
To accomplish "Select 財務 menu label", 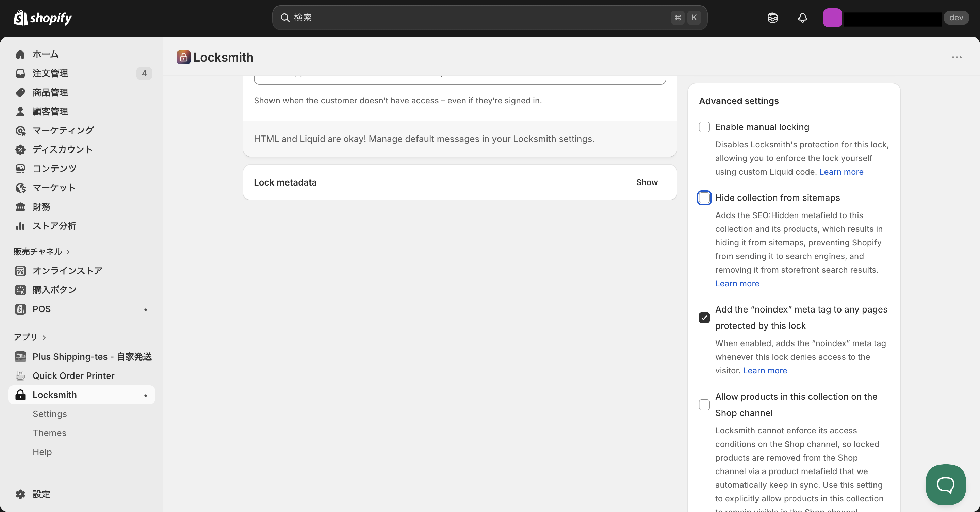I will pyautogui.click(x=42, y=207).
